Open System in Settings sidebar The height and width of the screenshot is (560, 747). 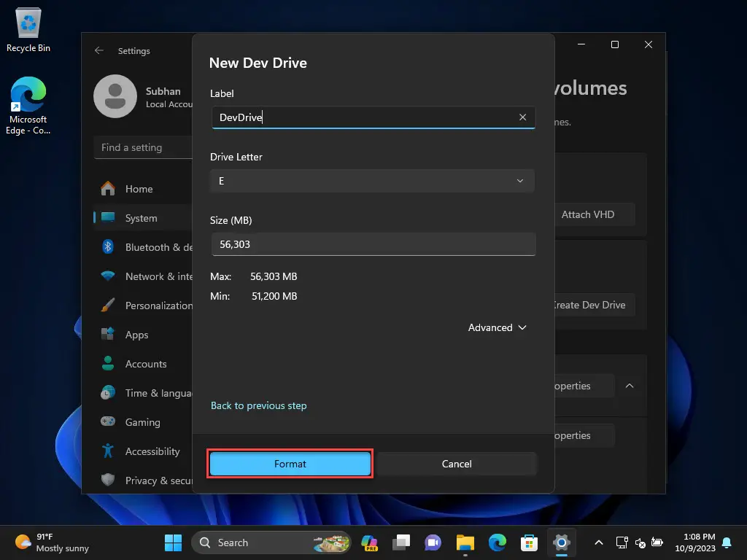[x=143, y=218]
